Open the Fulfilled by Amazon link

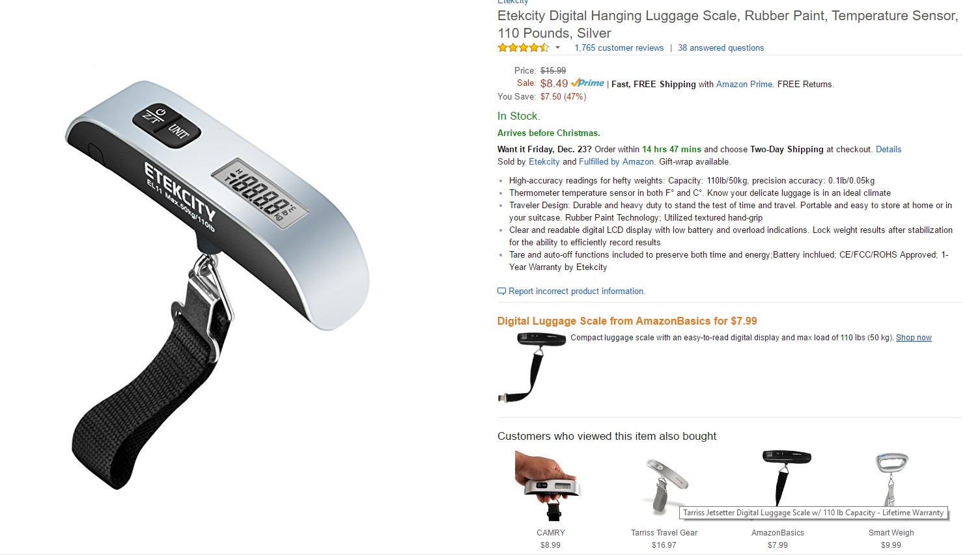point(616,161)
